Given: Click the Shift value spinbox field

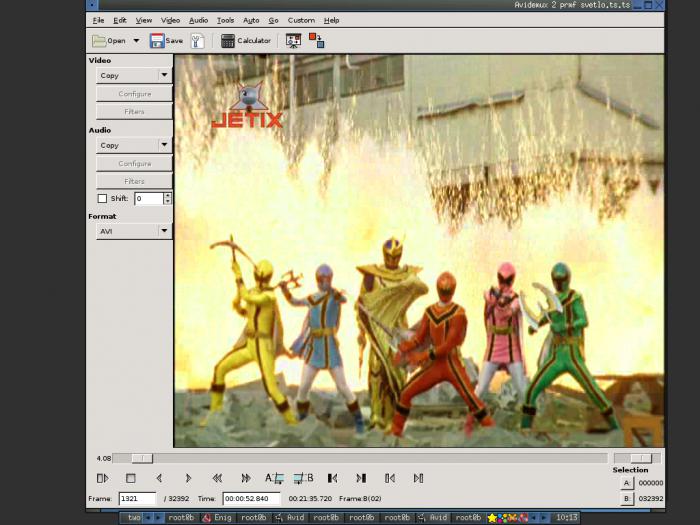Looking at the screenshot, I should [149, 198].
